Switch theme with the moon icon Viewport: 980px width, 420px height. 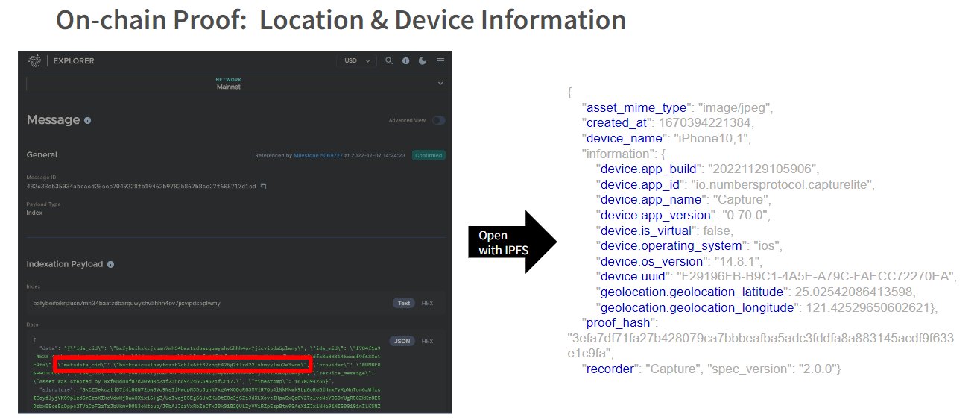coord(423,60)
